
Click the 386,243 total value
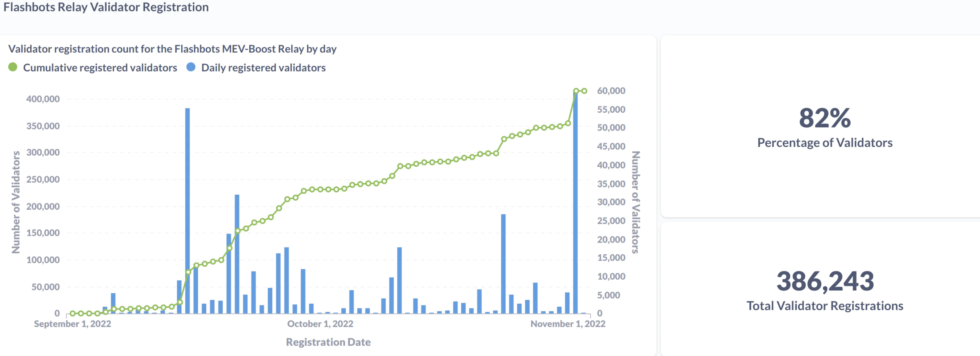coord(825,282)
